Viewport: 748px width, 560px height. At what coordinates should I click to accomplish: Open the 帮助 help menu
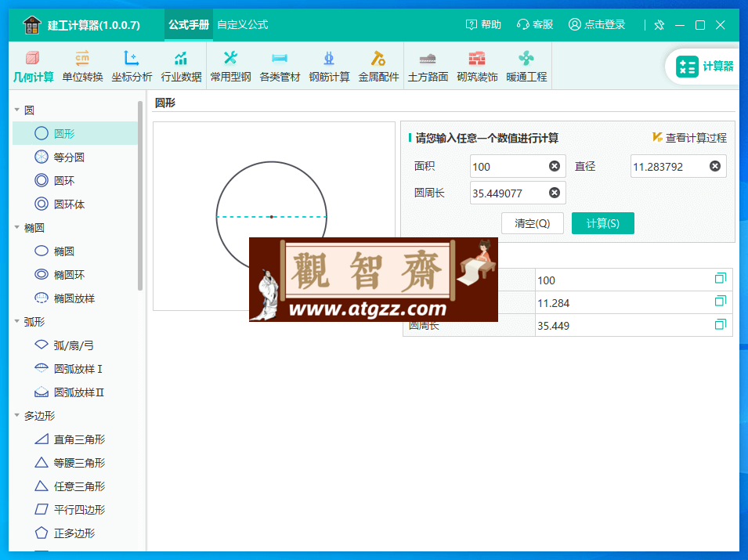point(483,25)
